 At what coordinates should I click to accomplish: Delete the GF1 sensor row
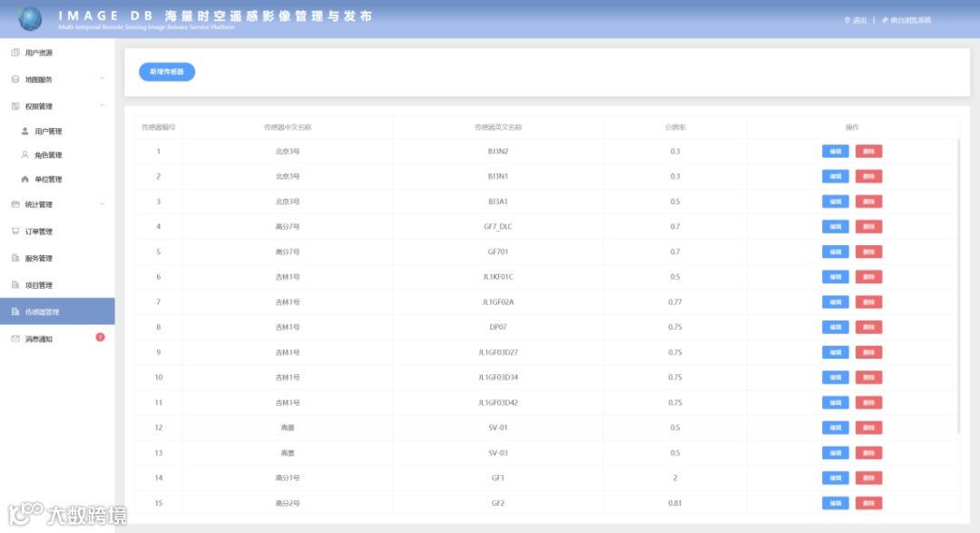click(x=868, y=478)
